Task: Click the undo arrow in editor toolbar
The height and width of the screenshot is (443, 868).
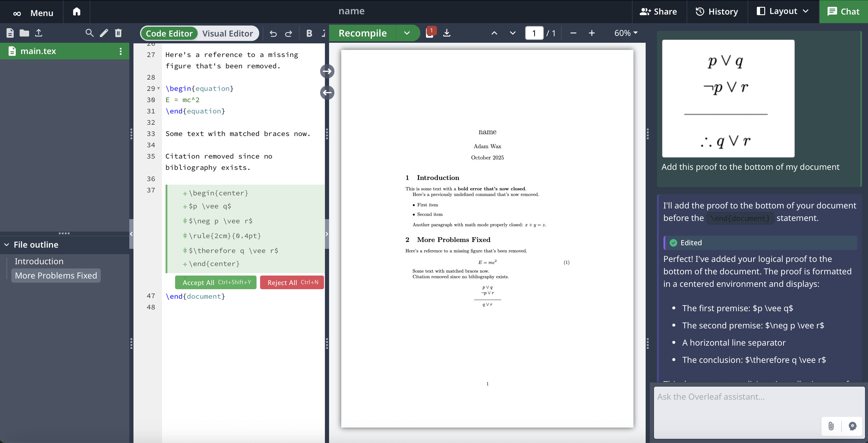Action: (x=273, y=33)
